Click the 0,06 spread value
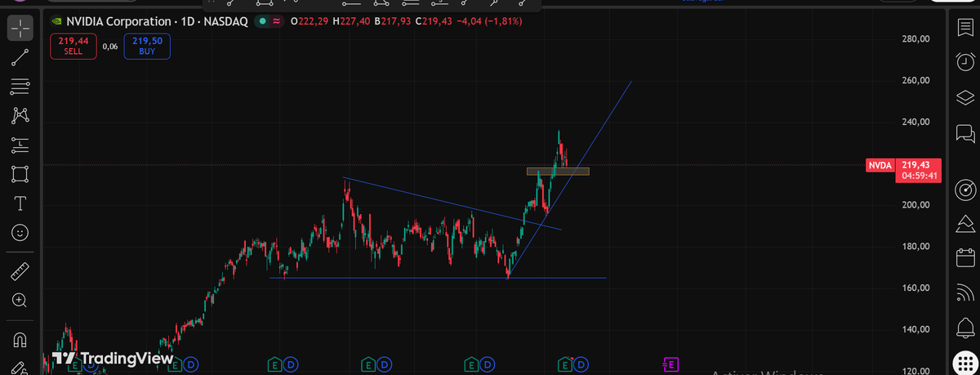Image resolution: width=980 pixels, height=375 pixels. 110,47
